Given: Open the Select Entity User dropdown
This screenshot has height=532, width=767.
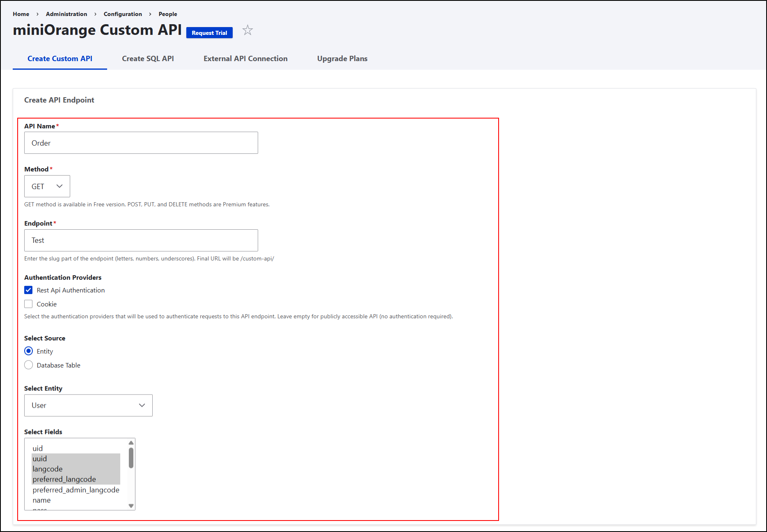Looking at the screenshot, I should (88, 405).
